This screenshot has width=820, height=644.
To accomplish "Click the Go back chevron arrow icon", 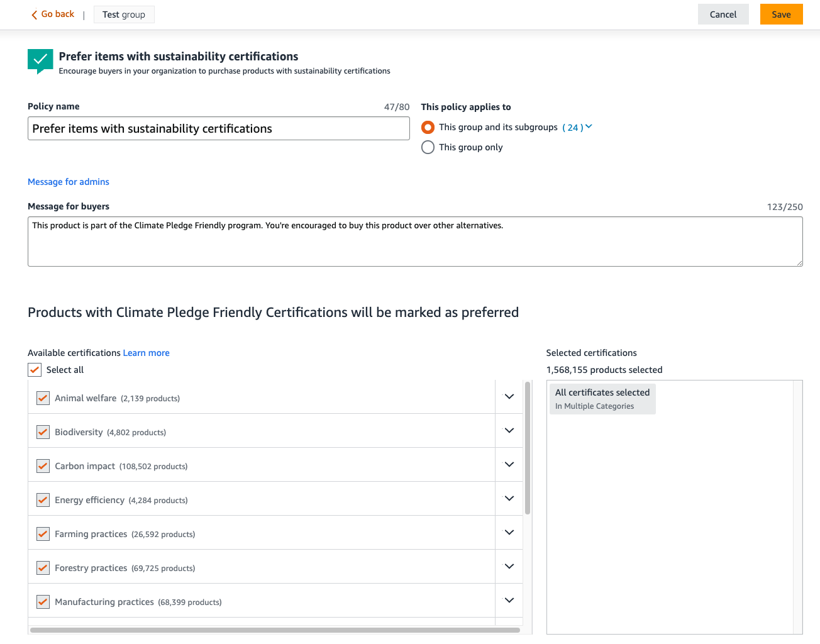I will click(x=35, y=14).
